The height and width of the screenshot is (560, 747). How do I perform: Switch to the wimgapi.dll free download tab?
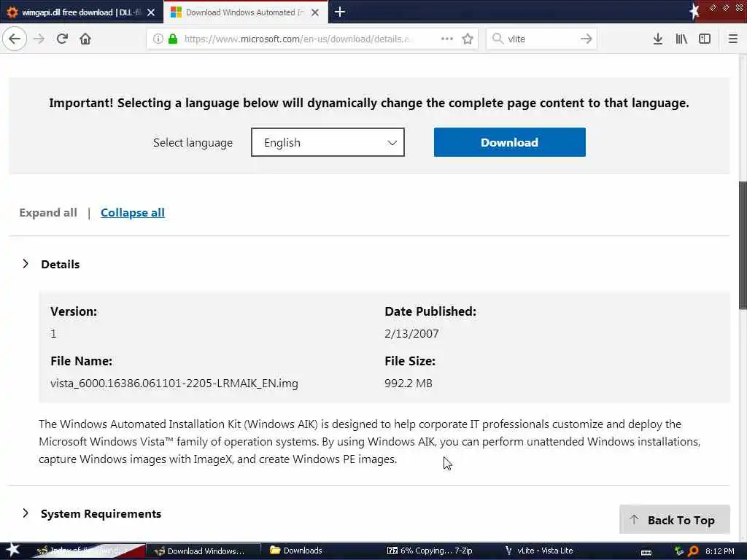(82, 12)
